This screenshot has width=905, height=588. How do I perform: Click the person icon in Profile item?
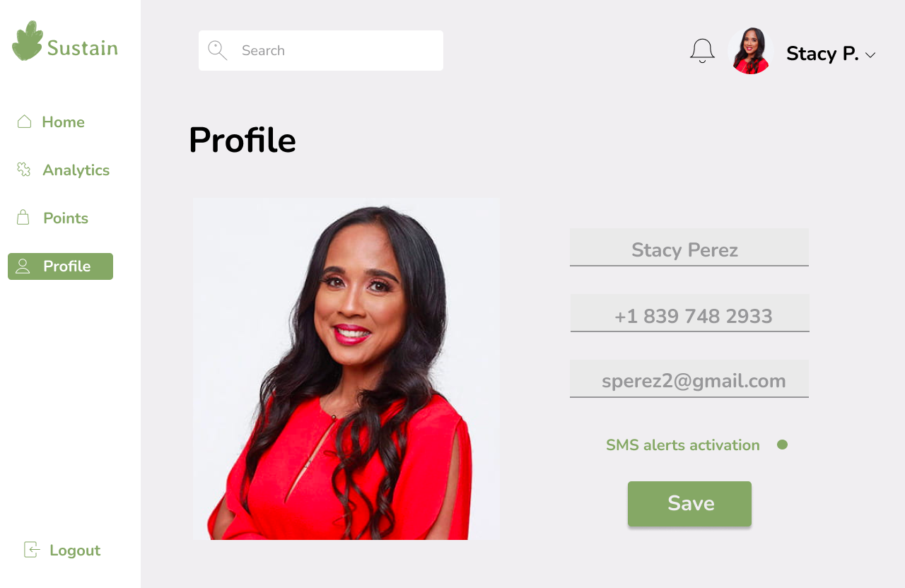point(23,266)
